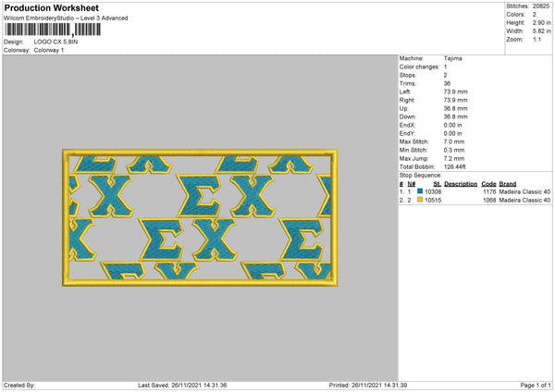
Task: Click the Width value 5.82 in
Action: pos(542,31)
